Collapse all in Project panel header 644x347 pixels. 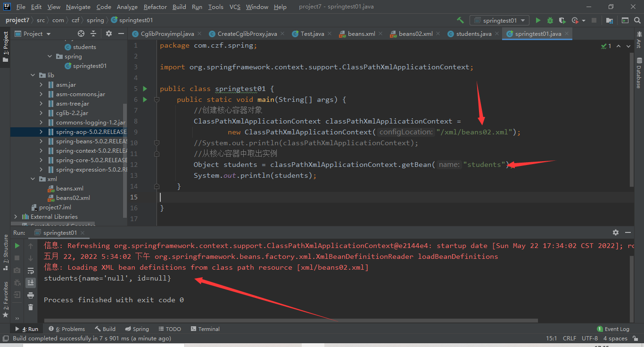pyautogui.click(x=93, y=33)
